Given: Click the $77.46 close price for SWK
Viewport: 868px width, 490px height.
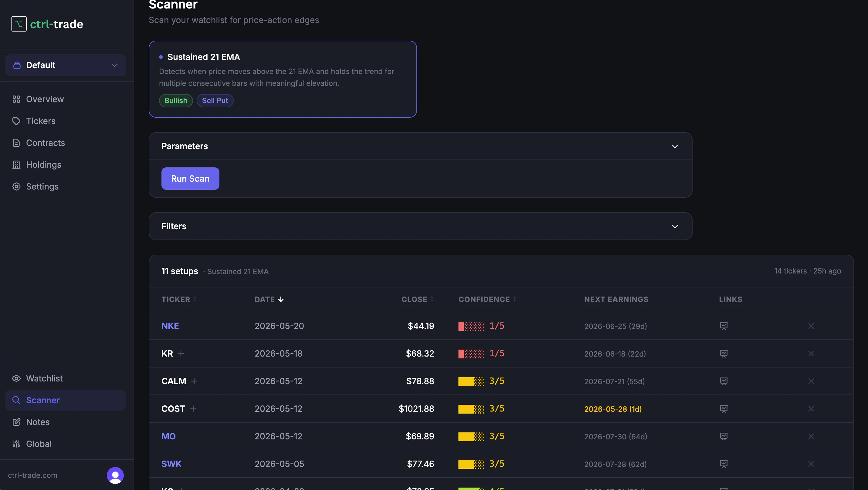Looking at the screenshot, I should (420, 464).
